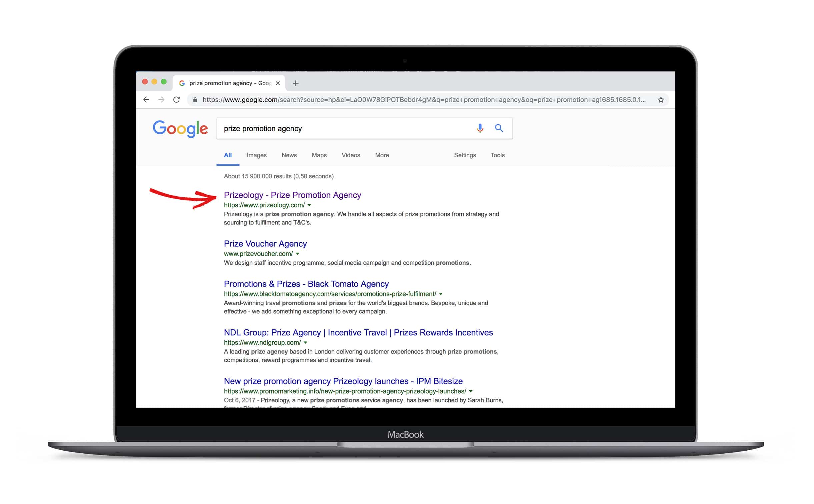Screen dimensions: 814x504
Task: Select the 'prize promotion agency' browser tab
Action: [229, 83]
